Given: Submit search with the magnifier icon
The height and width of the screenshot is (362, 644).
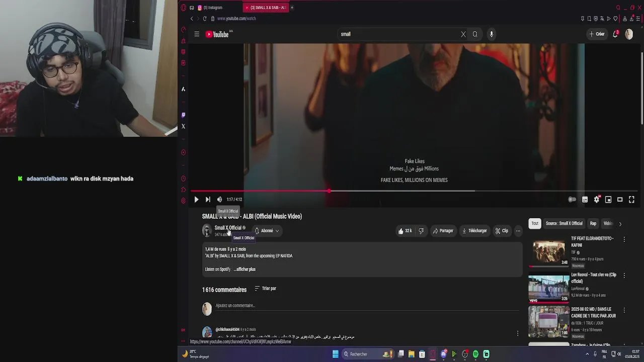Looking at the screenshot, I should 475,34.
